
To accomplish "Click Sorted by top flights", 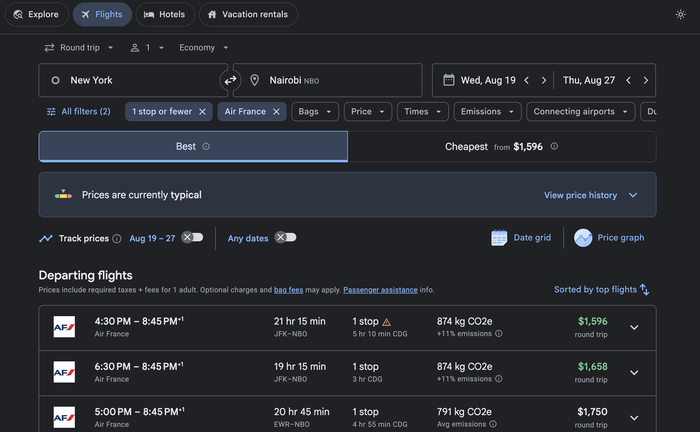I will pos(601,290).
